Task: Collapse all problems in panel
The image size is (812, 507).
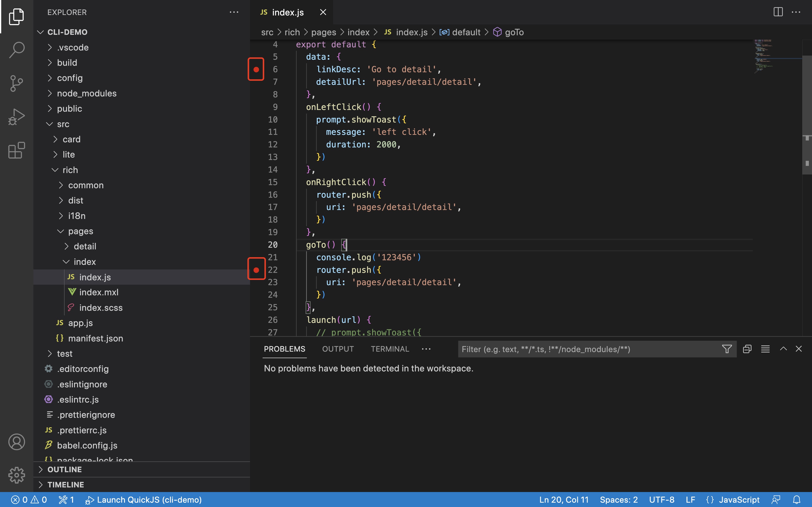Action: click(747, 349)
